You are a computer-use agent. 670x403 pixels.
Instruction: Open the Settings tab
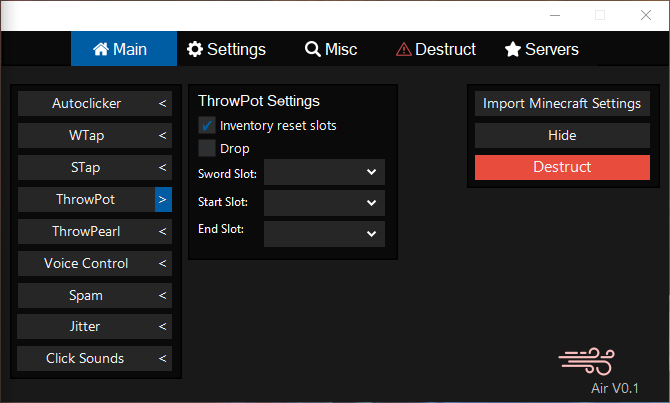click(226, 49)
